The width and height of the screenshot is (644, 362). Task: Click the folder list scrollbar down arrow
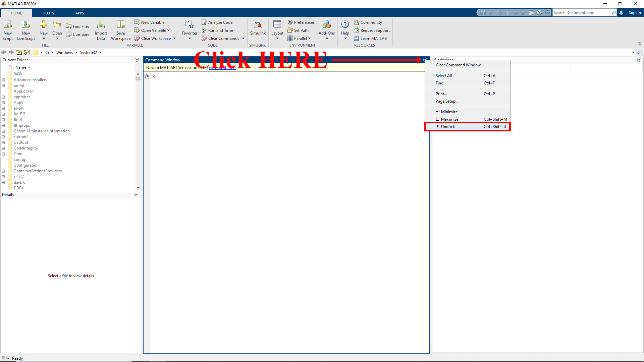click(138, 188)
